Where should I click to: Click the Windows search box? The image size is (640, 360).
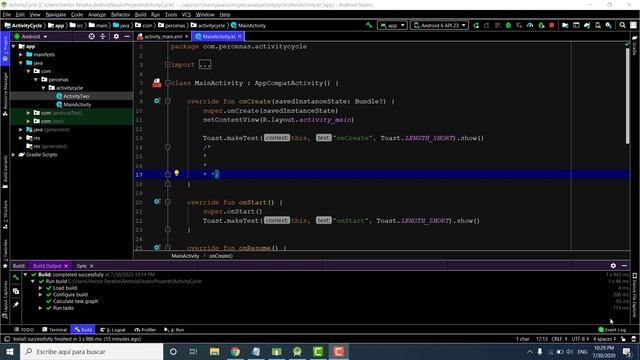(x=91, y=351)
